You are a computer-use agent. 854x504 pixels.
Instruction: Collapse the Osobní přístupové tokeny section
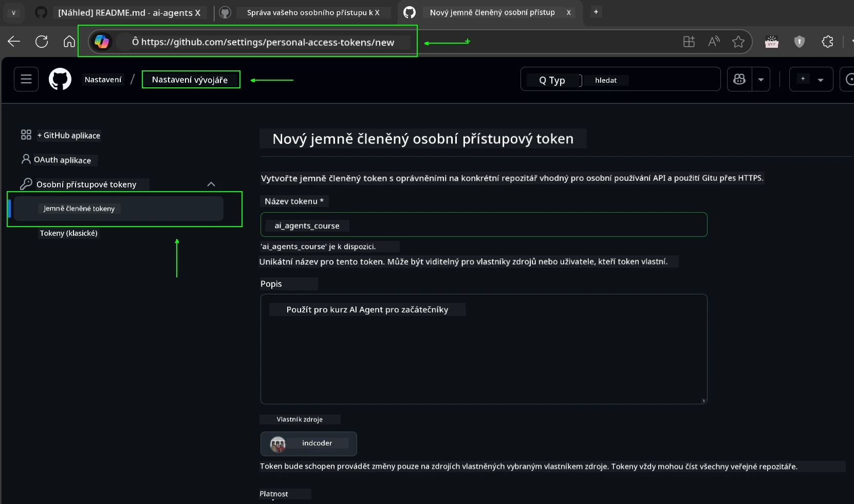click(211, 184)
